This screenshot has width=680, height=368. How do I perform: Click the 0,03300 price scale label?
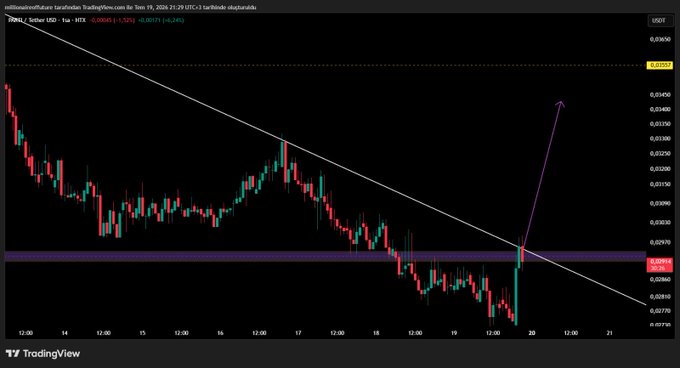pyautogui.click(x=660, y=139)
